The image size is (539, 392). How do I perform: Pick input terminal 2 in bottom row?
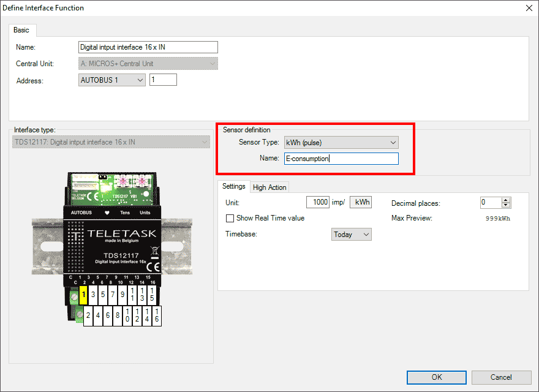pos(89,315)
